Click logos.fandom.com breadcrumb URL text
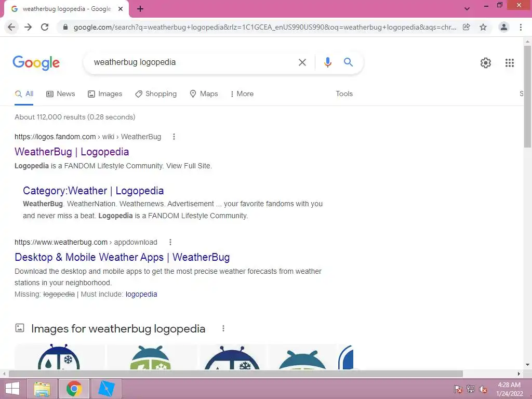Image resolution: width=532 pixels, height=399 pixels. 88,137
